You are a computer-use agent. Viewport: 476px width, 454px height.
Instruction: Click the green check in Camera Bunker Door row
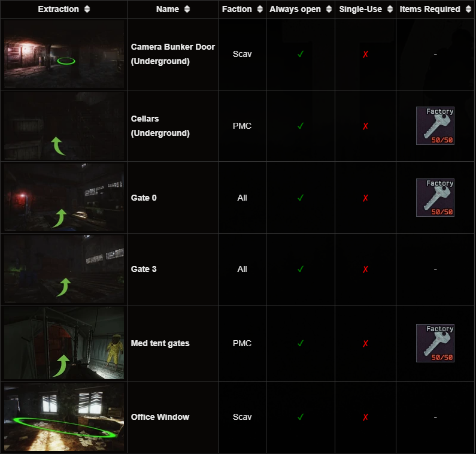click(301, 54)
